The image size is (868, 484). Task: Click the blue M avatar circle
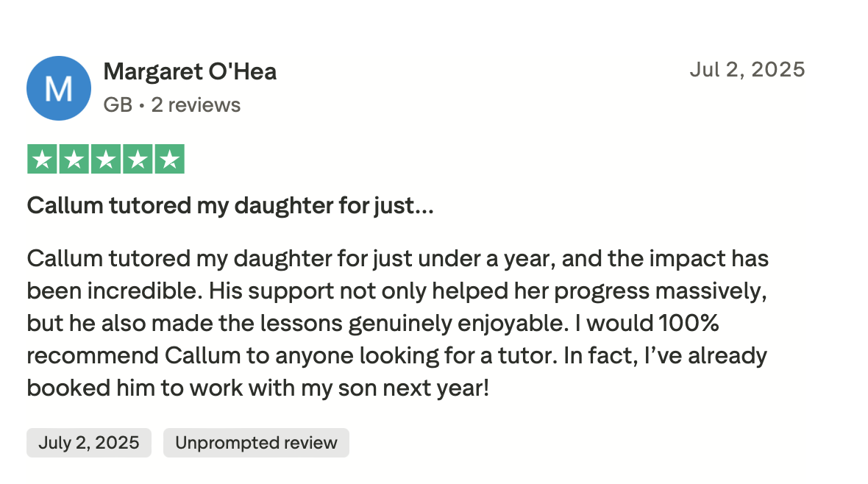pyautogui.click(x=59, y=88)
